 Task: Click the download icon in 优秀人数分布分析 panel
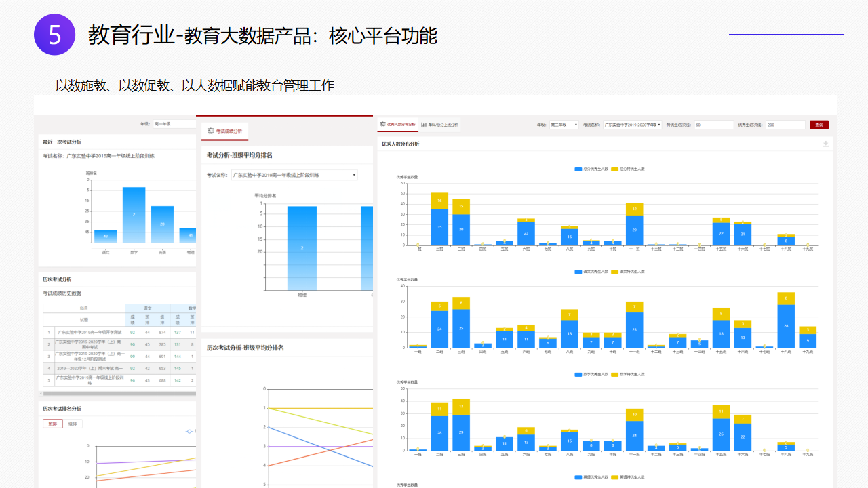point(825,144)
